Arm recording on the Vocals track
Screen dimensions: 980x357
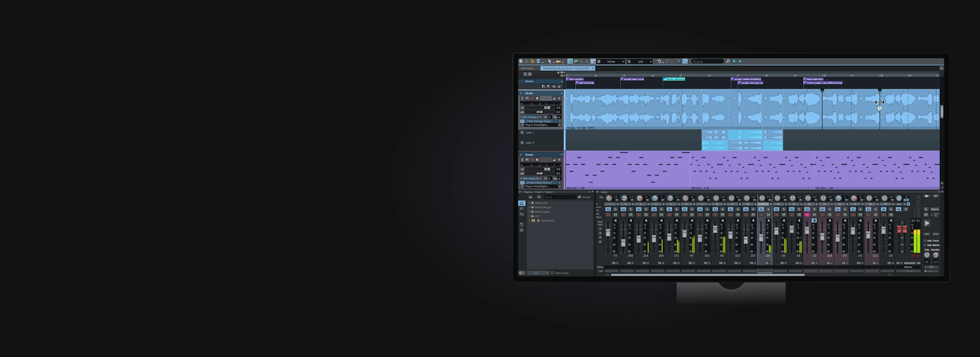tap(533, 98)
